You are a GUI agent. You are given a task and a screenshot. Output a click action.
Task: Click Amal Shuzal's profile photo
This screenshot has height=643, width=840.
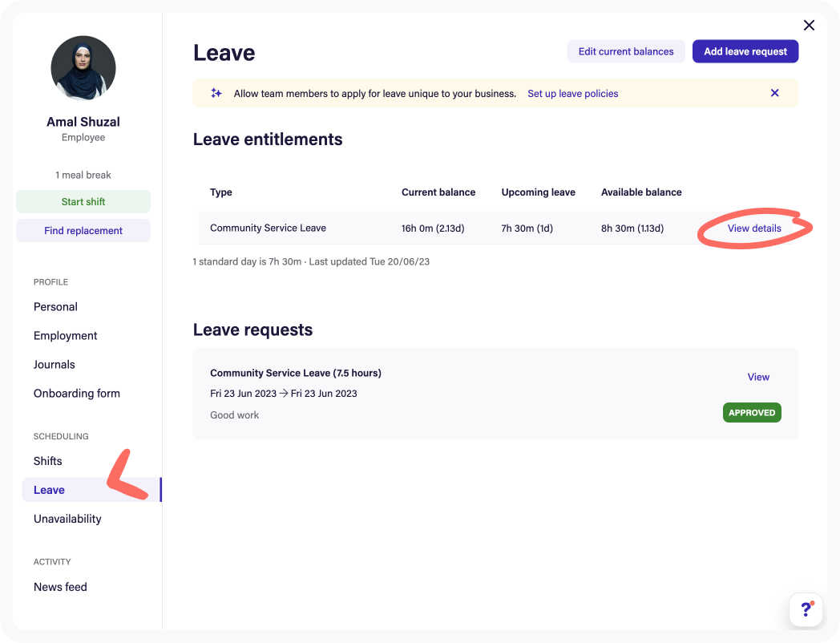click(x=83, y=68)
